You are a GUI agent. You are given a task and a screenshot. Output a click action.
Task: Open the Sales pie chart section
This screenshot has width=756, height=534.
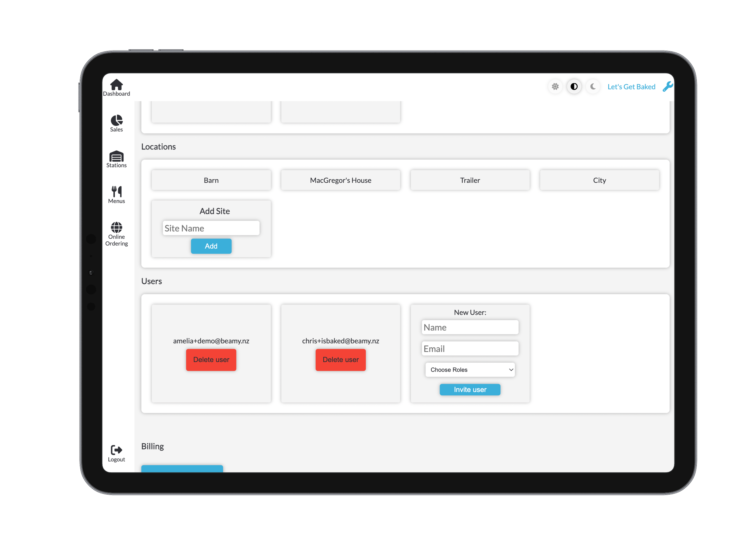pos(116,120)
